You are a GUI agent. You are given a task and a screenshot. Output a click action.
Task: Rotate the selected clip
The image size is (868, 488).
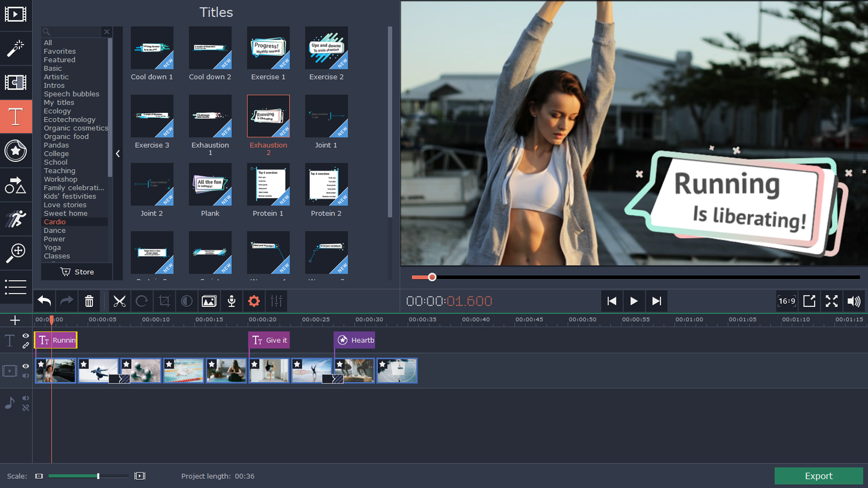pyautogui.click(x=142, y=301)
